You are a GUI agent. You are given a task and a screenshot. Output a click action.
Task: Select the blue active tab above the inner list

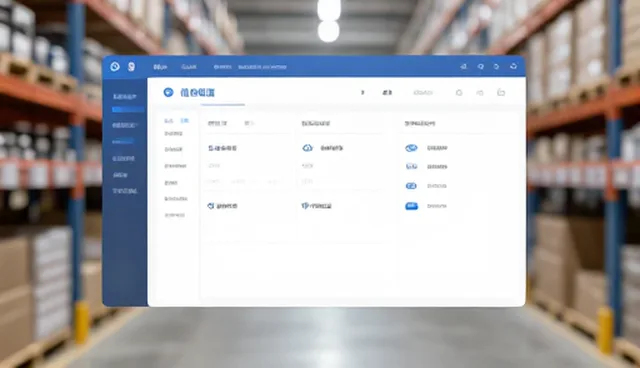point(184,121)
